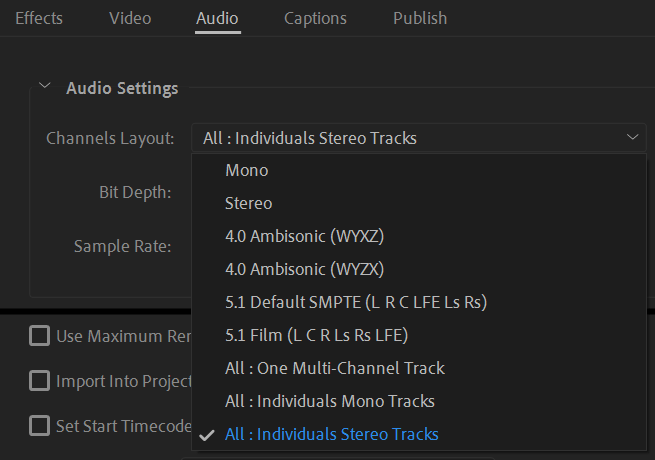Viewport: 655px width, 460px height.
Task: Select the Stereo layout option
Action: tap(249, 203)
